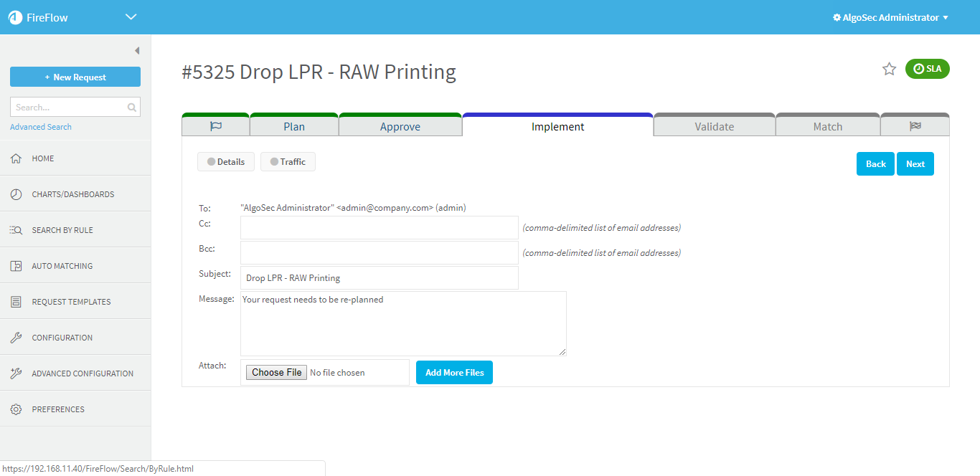Click the Next button

click(x=915, y=164)
